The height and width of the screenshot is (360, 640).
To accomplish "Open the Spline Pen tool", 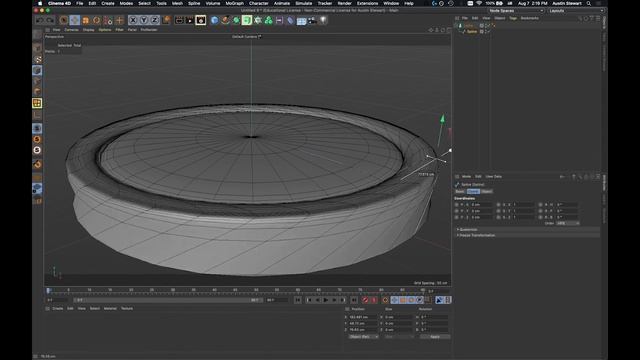I will pos(225,20).
